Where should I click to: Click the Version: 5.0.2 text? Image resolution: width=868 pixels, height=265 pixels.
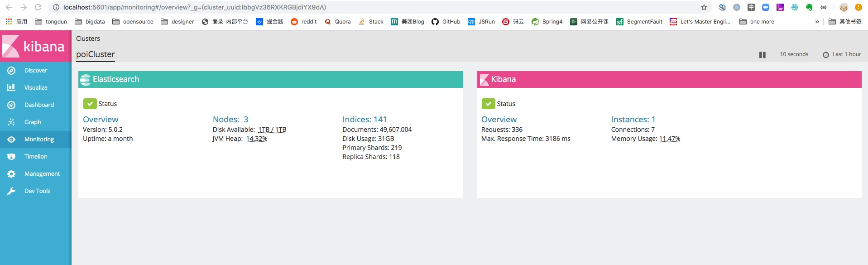tap(103, 130)
